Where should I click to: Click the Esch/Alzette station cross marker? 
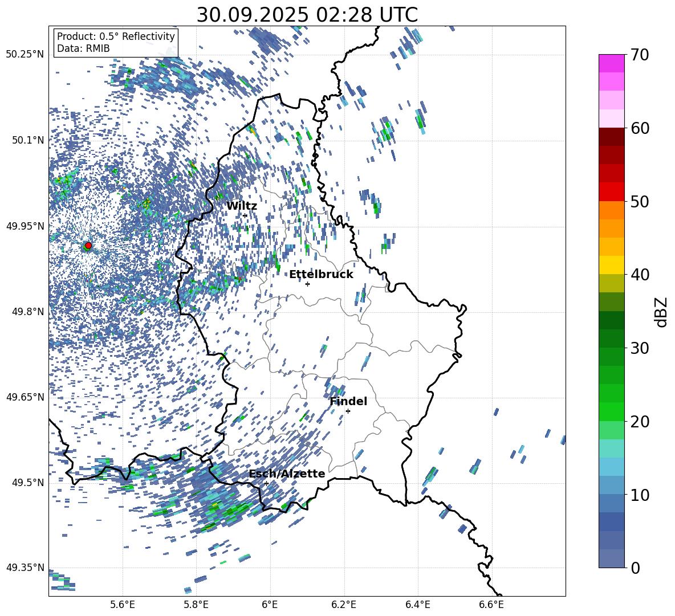tap(266, 483)
